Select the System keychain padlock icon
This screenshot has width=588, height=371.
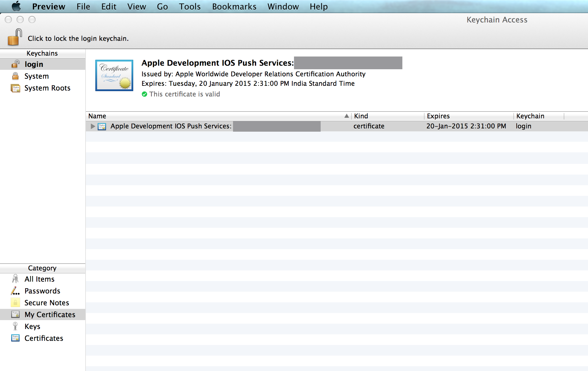[x=15, y=76]
